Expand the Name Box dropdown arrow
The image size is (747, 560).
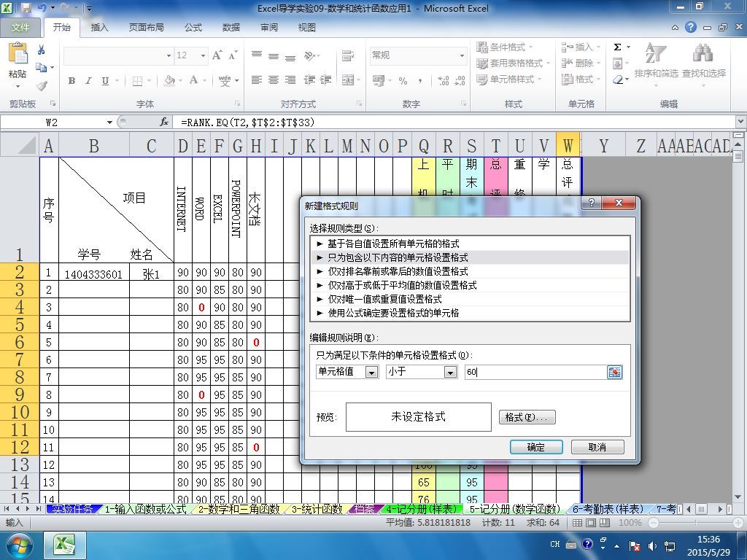tap(109, 122)
